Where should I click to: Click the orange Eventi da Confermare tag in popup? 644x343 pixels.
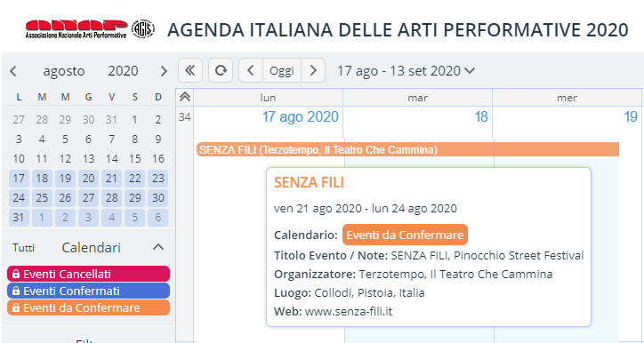pyautogui.click(x=405, y=235)
